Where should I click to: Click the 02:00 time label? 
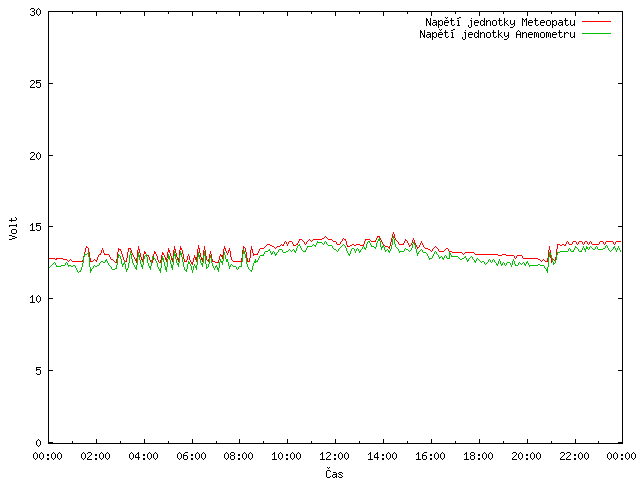pos(96,456)
